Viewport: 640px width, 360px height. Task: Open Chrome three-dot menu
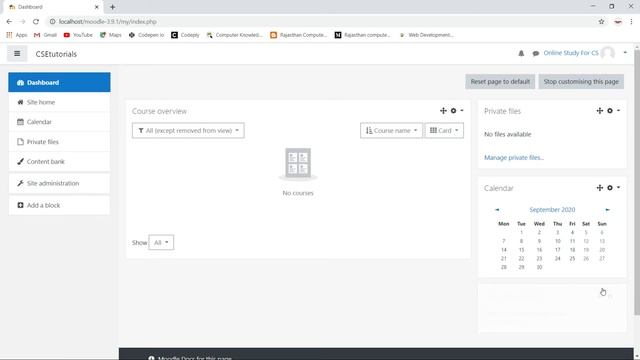pos(631,22)
